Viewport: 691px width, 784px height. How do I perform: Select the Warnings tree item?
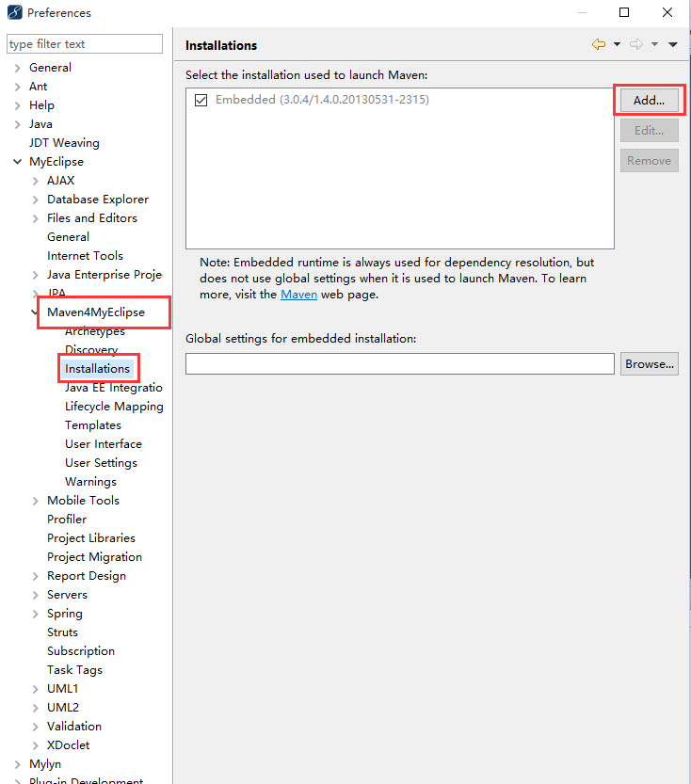coord(90,482)
